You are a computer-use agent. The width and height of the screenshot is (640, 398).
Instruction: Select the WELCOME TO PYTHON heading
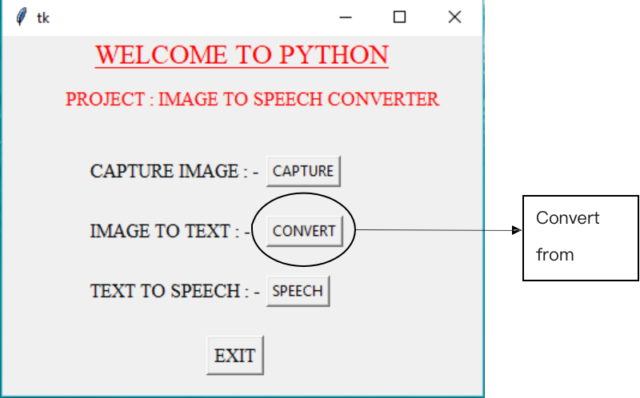pyautogui.click(x=242, y=55)
